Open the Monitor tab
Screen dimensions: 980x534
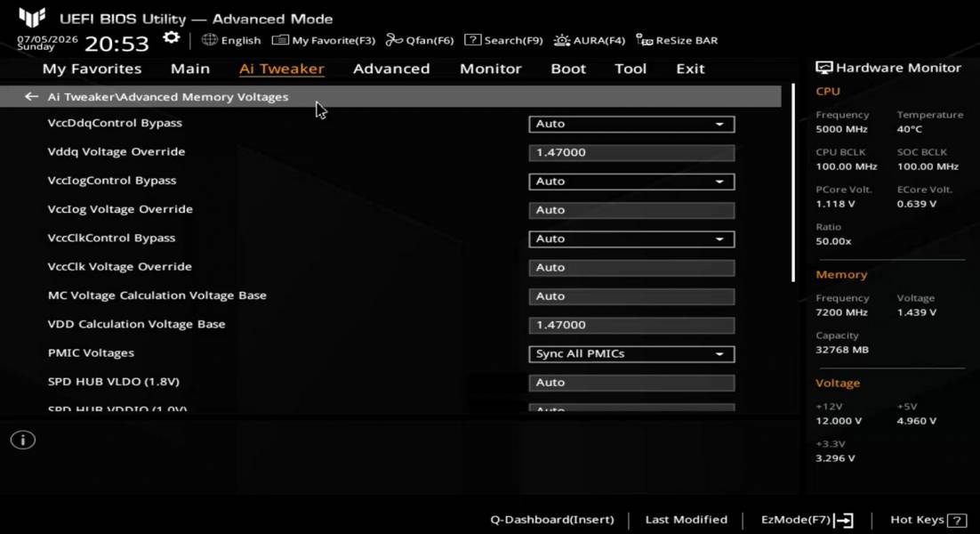click(491, 69)
